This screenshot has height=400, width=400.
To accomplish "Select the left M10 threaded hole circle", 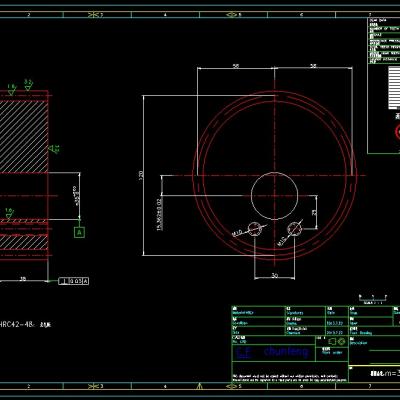I will point(255,229).
